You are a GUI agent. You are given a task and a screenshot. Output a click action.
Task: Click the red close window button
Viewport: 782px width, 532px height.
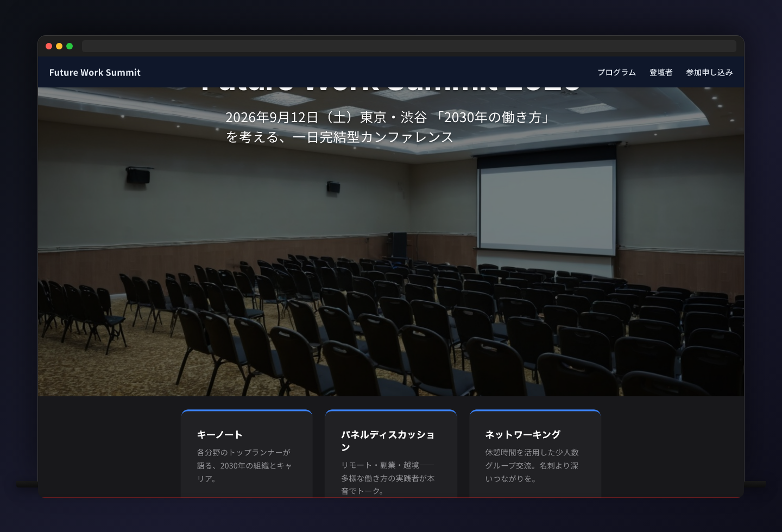(x=49, y=46)
